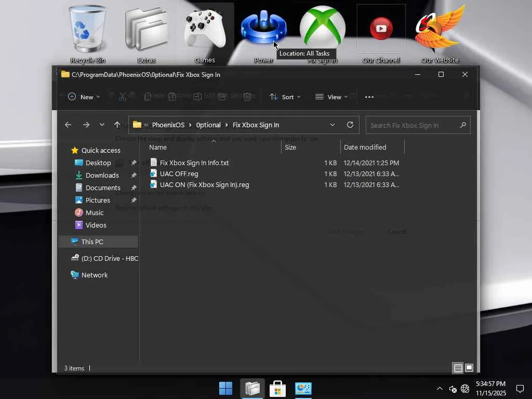Open the notification center icon

tap(520, 388)
